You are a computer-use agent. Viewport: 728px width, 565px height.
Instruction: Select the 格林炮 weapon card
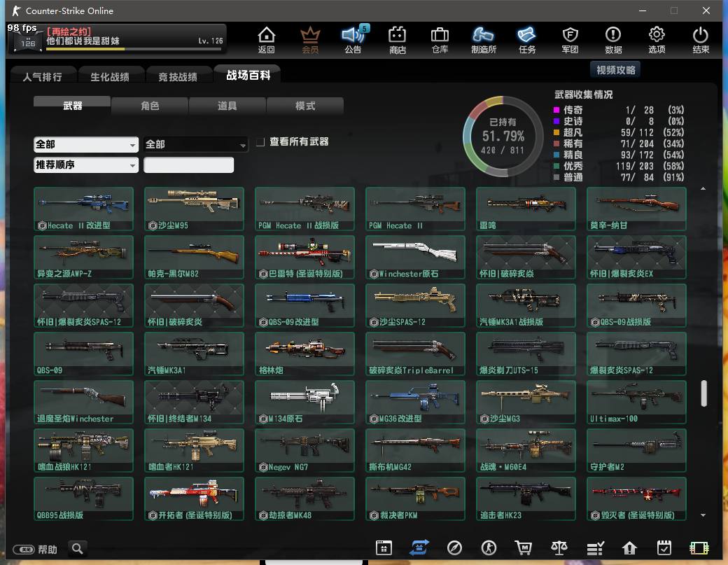pos(304,354)
